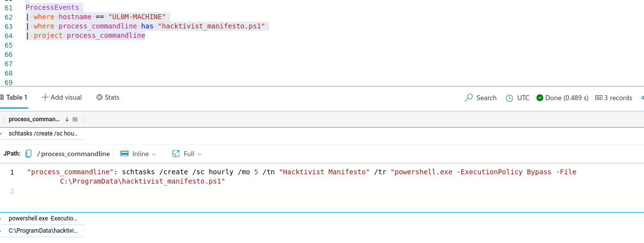644x243 pixels.
Task: Collapse the expanded schtasks result row
Action: click(1, 134)
